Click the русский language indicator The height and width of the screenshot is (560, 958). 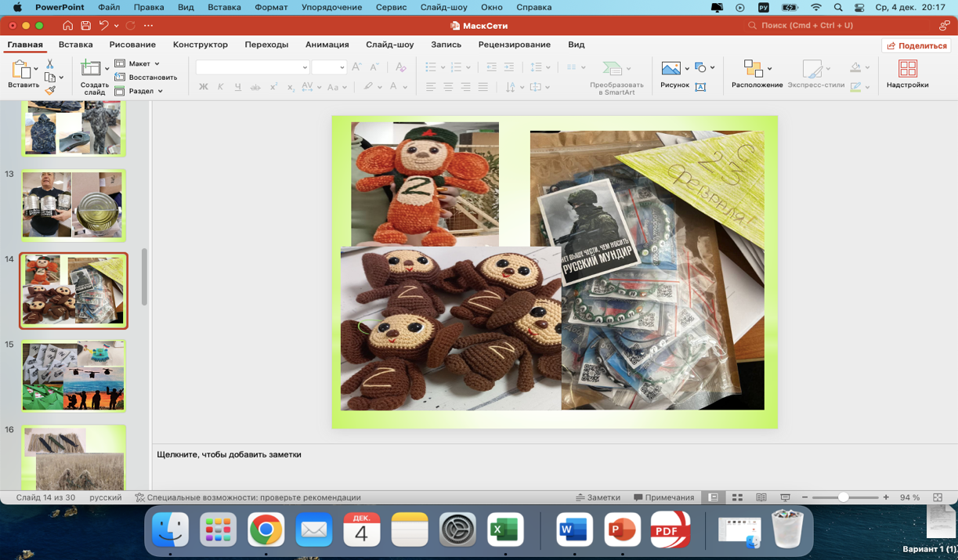click(106, 497)
